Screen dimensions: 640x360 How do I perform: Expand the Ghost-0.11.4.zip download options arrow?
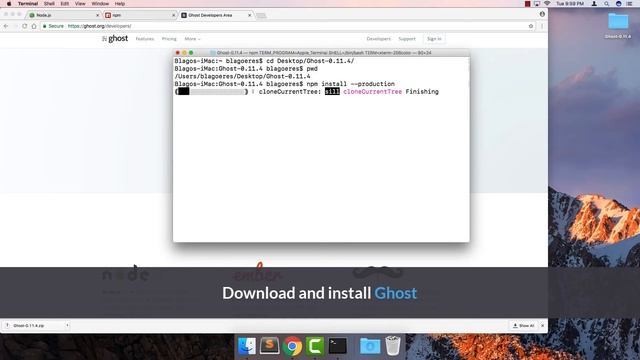pos(67,326)
